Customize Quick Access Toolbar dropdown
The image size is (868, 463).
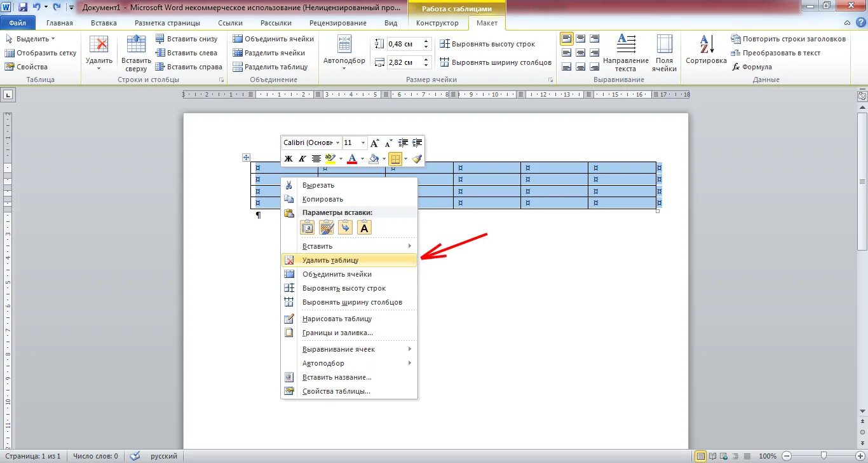(x=71, y=7)
